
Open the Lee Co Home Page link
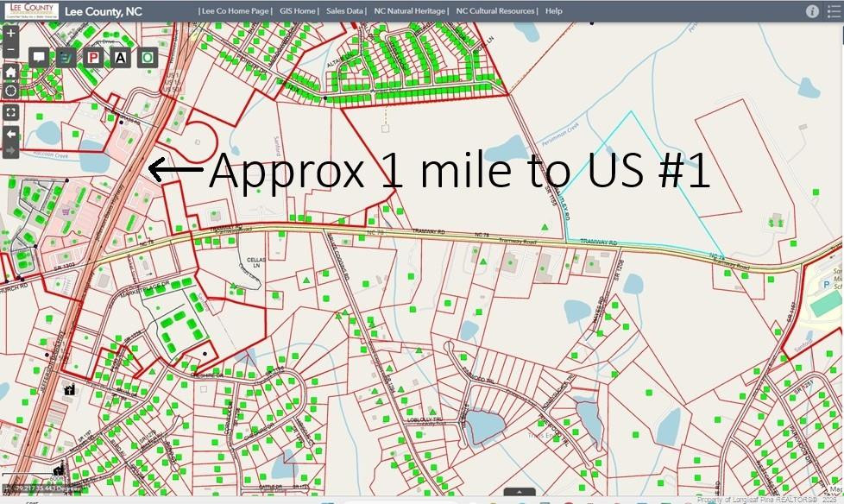click(x=236, y=11)
